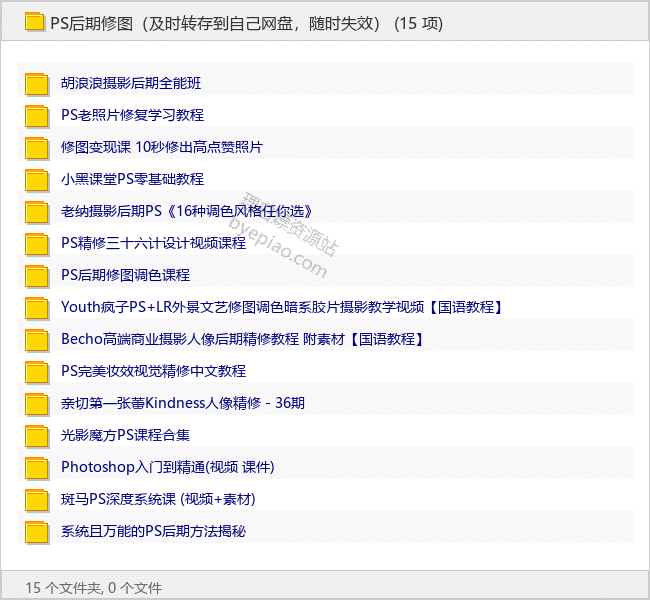Click the folder icon beside 光影魔方PS课程合集
650x600 pixels.
coord(36,436)
